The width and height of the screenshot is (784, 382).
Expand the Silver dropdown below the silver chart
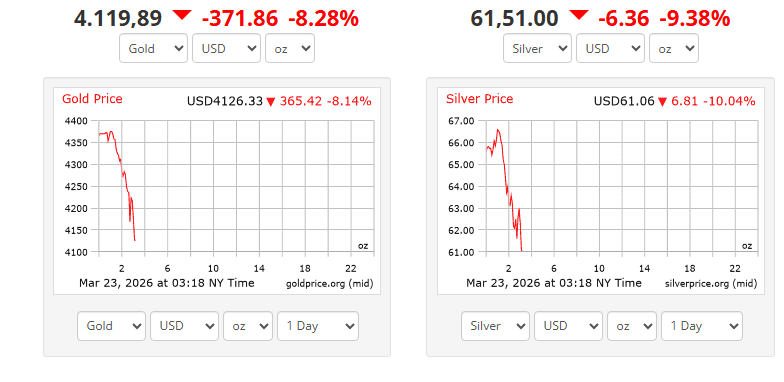[496, 326]
